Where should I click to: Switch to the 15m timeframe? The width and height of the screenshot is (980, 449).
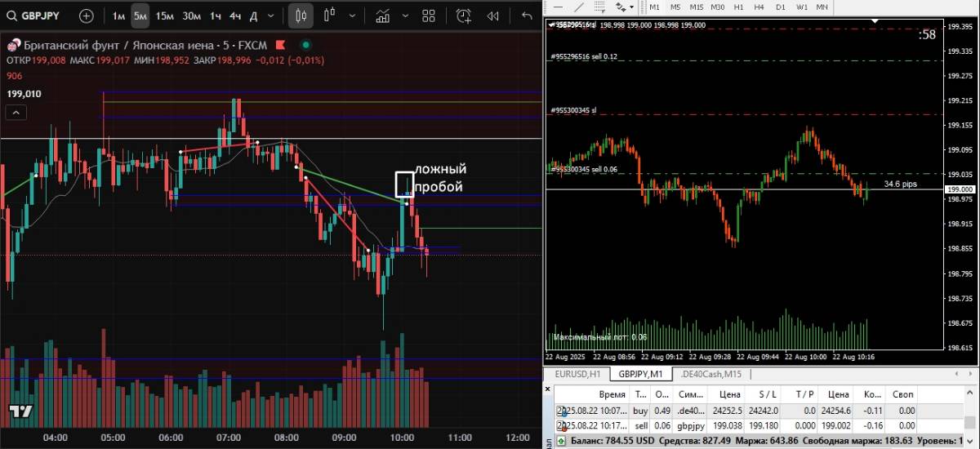click(x=164, y=16)
